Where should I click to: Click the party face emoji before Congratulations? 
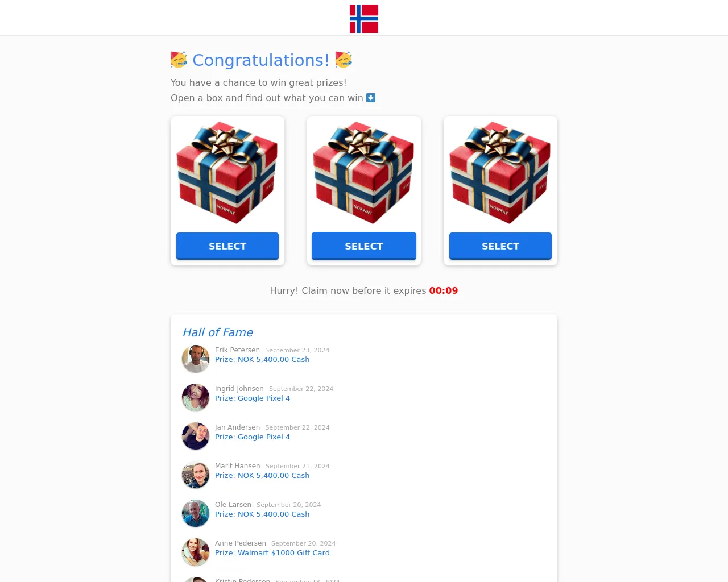[x=179, y=60]
